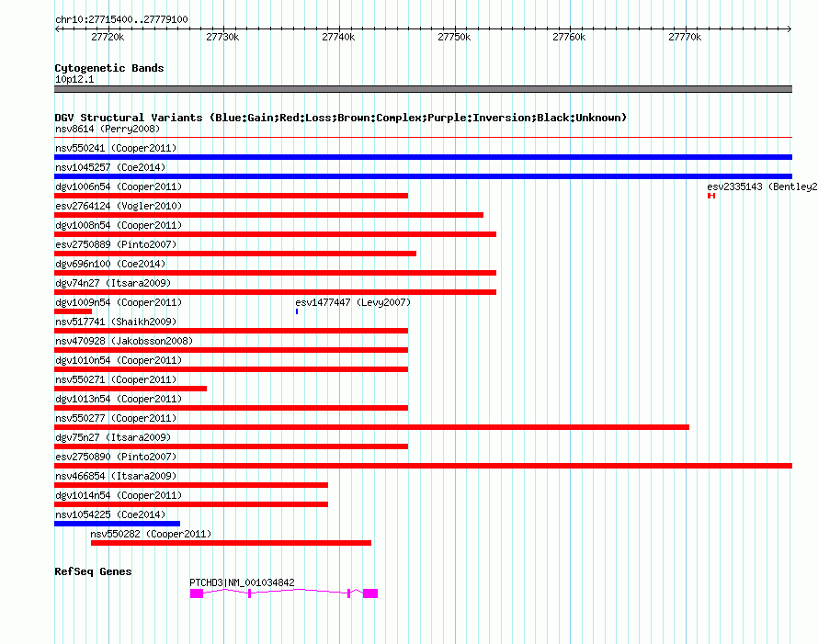The image size is (818, 644).
Task: Open the nsv517741 (Shaikh2009) label
Action: pos(116,322)
